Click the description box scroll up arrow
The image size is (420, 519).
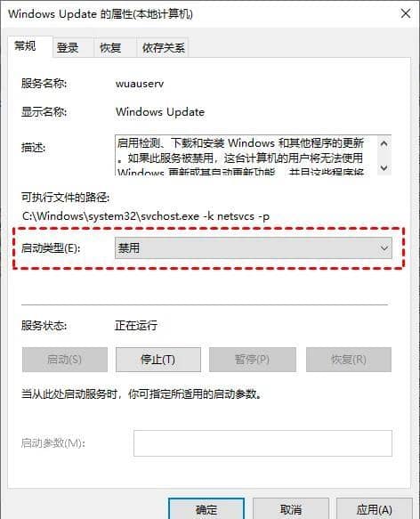click(384, 143)
